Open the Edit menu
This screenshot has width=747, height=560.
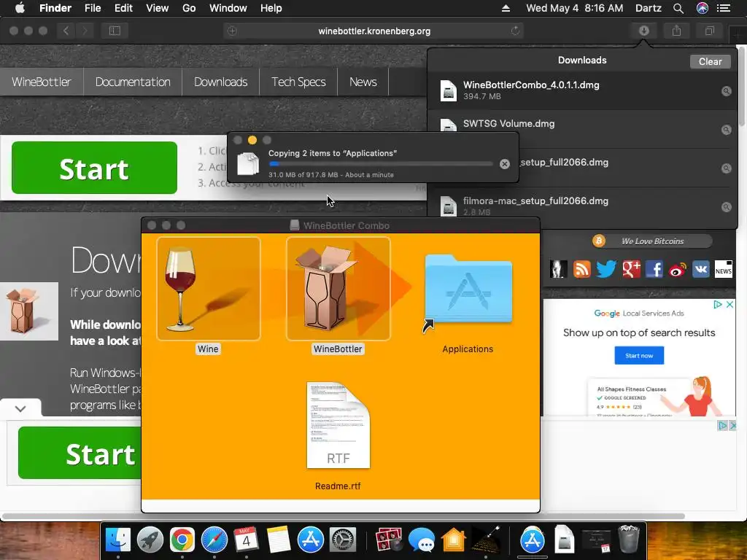[x=123, y=8]
